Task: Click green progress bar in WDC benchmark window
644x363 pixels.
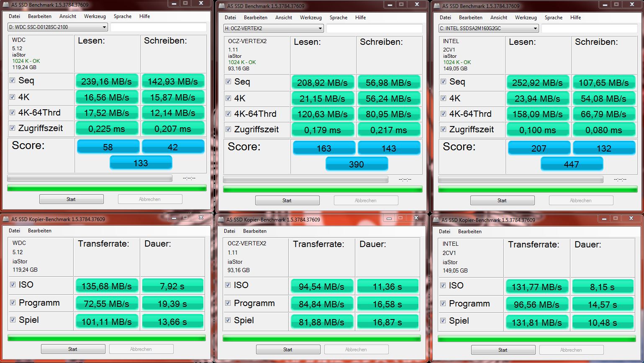Action: [107, 188]
